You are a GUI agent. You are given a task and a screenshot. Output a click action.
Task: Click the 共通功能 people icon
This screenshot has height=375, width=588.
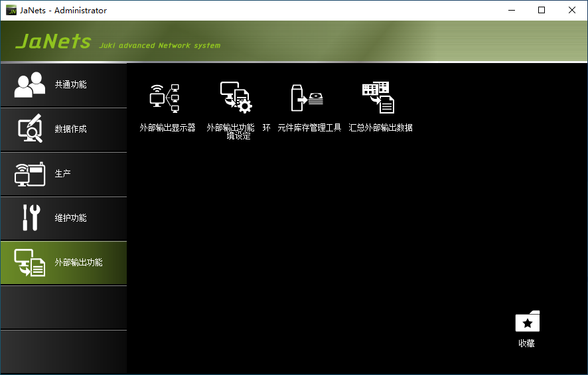point(30,85)
